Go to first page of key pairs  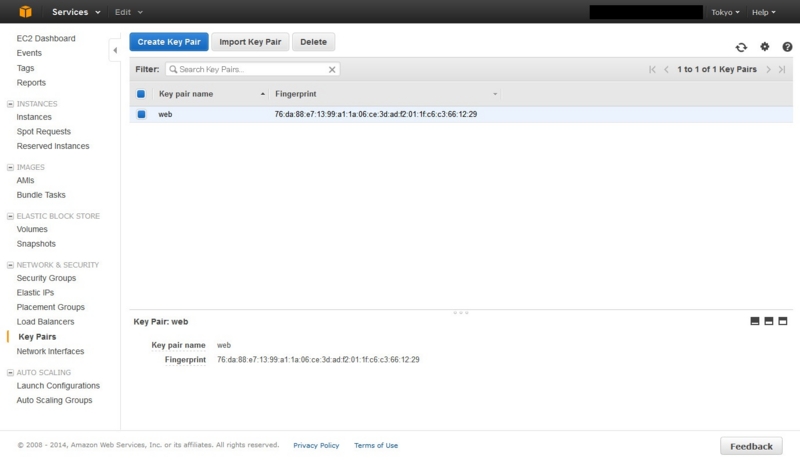[x=652, y=69]
